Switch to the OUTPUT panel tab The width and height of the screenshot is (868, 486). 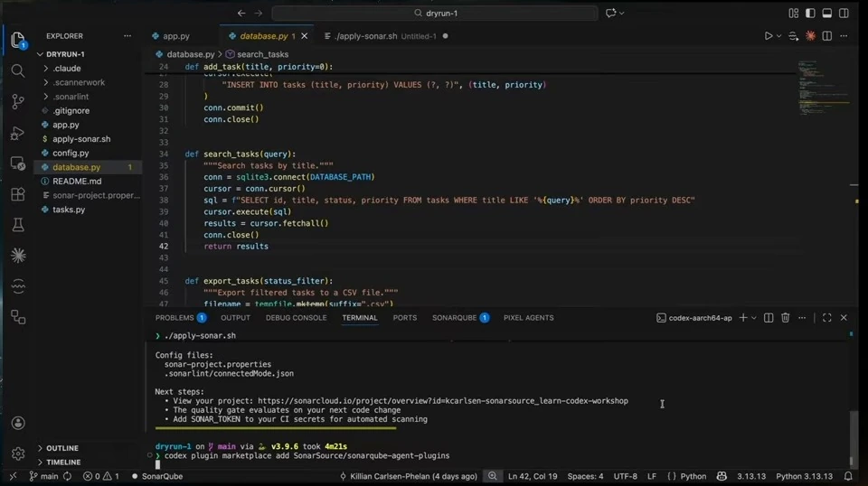(235, 318)
